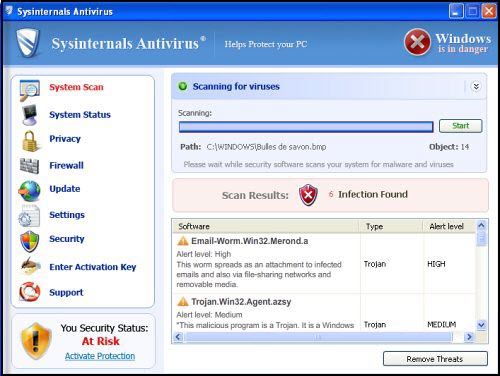The image size is (500, 376).
Task: Click the Security shield icon
Action: 29,241
